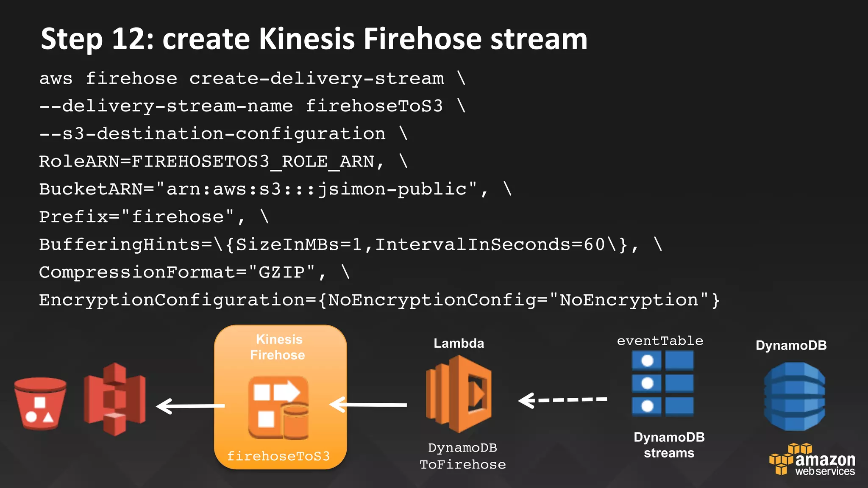The image size is (868, 488).
Task: Click the slide title about Kinesis Firehose
Action: coord(314,39)
